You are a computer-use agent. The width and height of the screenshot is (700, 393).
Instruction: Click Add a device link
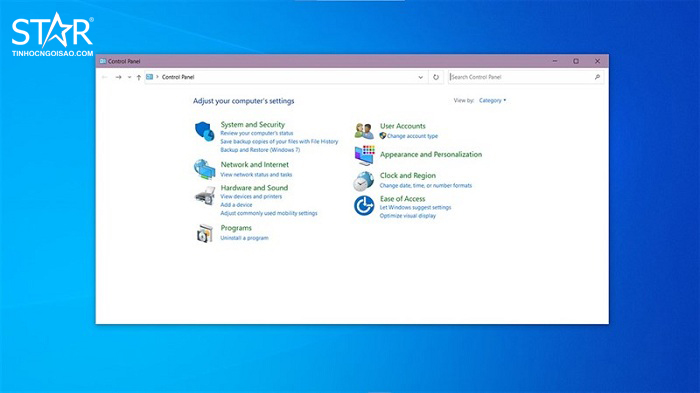(x=236, y=205)
